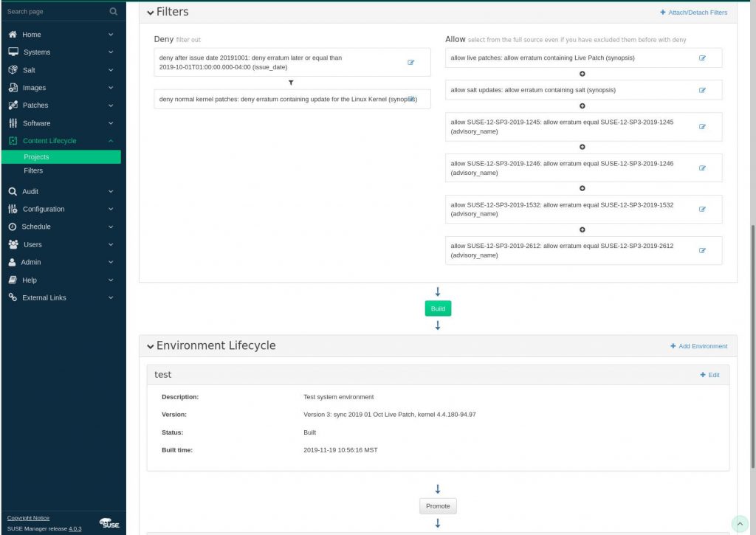Collapse the Filters section

(x=150, y=11)
